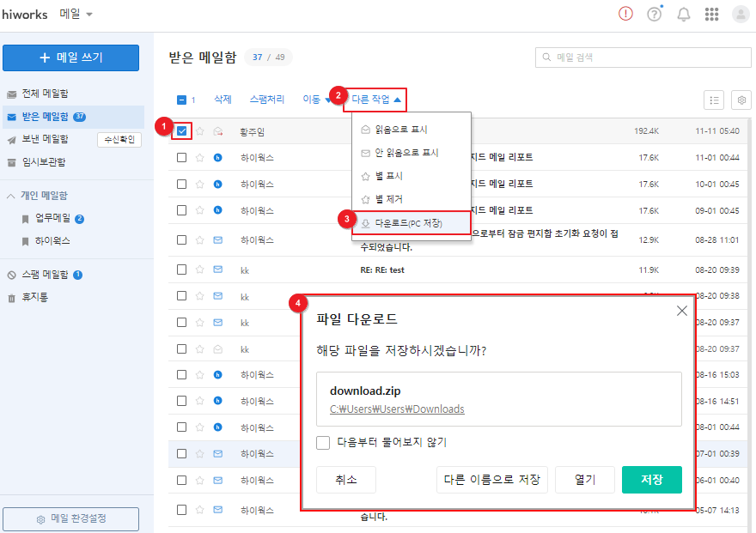
Task: Collapse the '다른 작업' dropdown menu
Action: [376, 100]
